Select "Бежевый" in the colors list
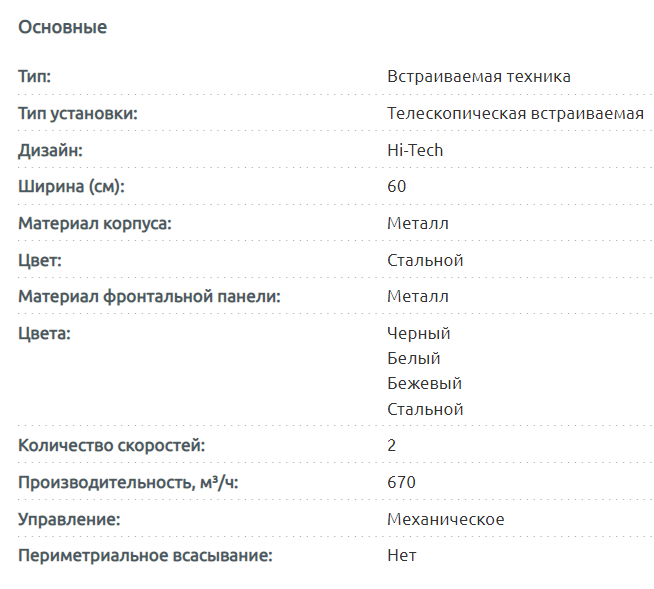 click(424, 383)
